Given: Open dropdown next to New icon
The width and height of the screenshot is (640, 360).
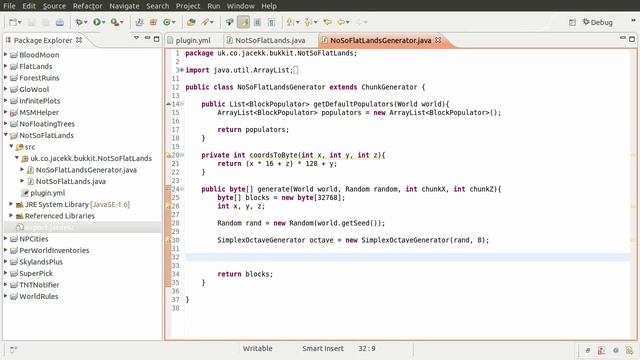Looking at the screenshot, I should click(20, 22).
